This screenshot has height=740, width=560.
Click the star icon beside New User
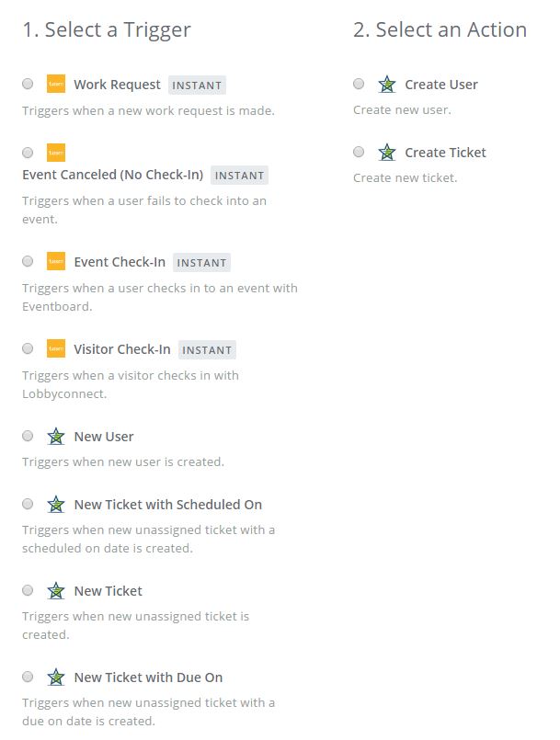(x=56, y=437)
